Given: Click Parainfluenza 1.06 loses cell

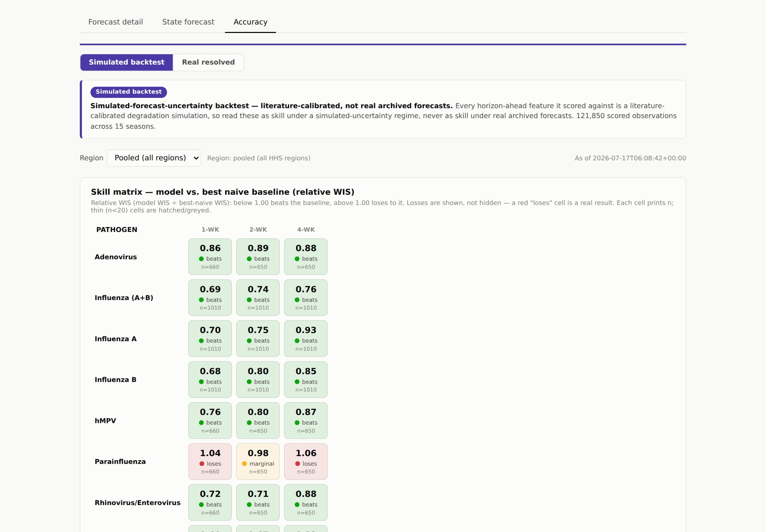Looking at the screenshot, I should (306, 462).
